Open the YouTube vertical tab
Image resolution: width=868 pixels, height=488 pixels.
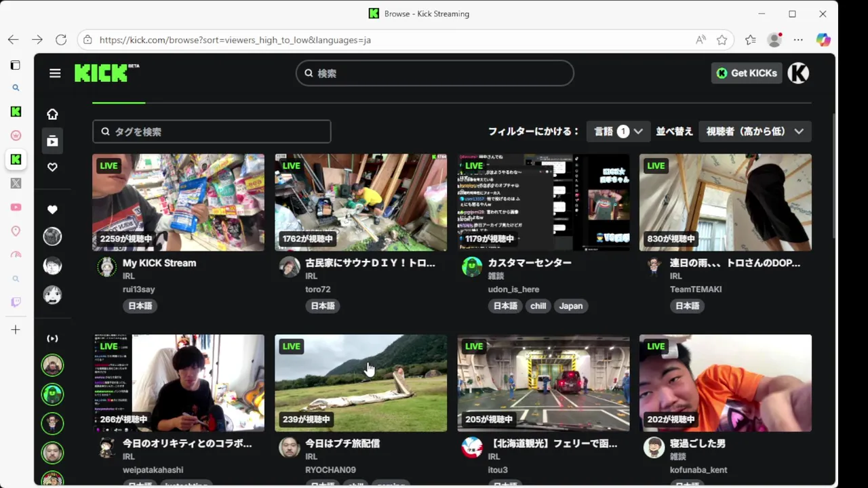[x=16, y=207]
